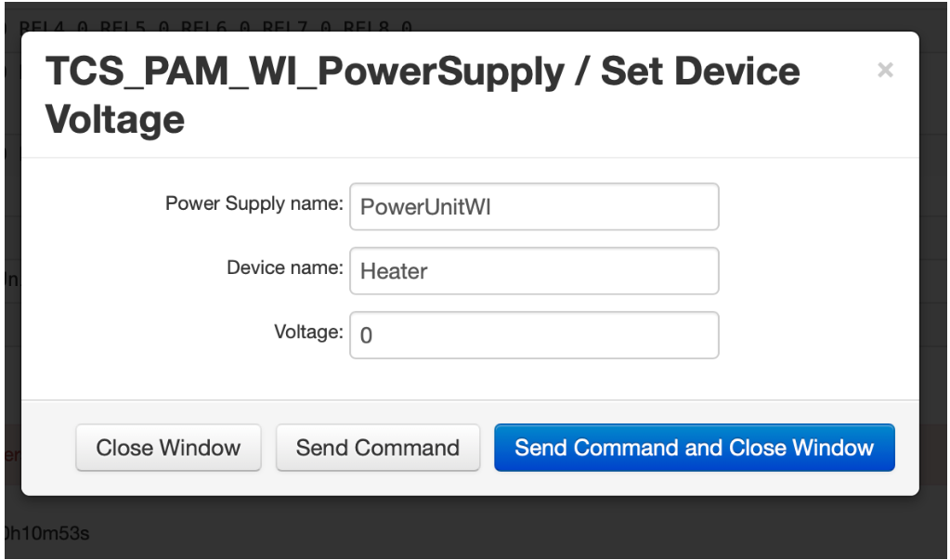
Task: Click the "Voltage:" label text
Action: point(308,332)
